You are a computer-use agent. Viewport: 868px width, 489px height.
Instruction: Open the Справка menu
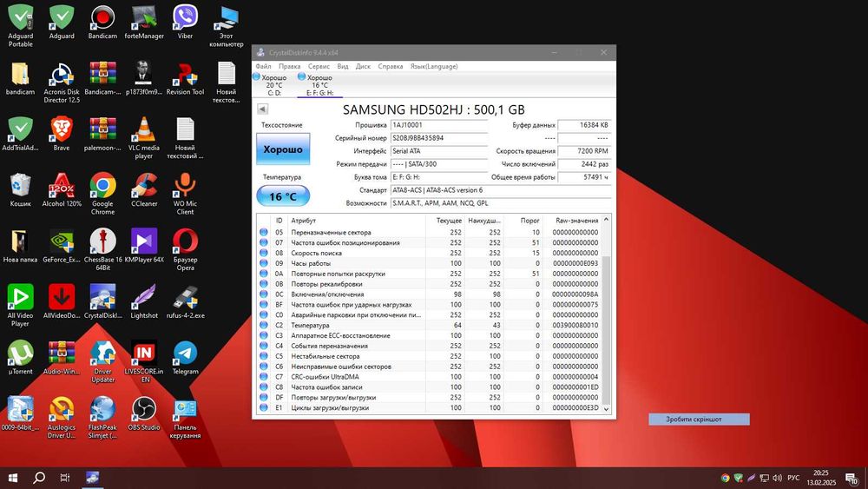(x=391, y=67)
